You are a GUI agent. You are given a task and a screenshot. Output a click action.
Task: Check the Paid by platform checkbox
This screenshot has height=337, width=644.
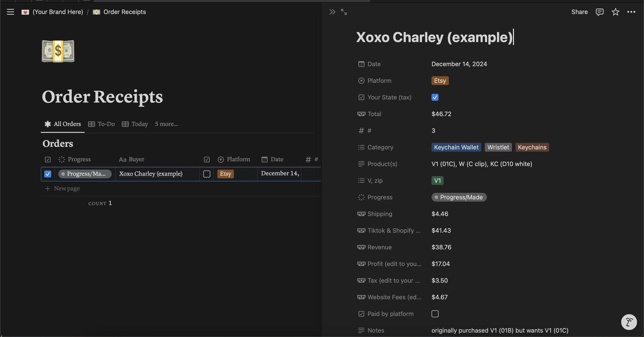click(435, 314)
